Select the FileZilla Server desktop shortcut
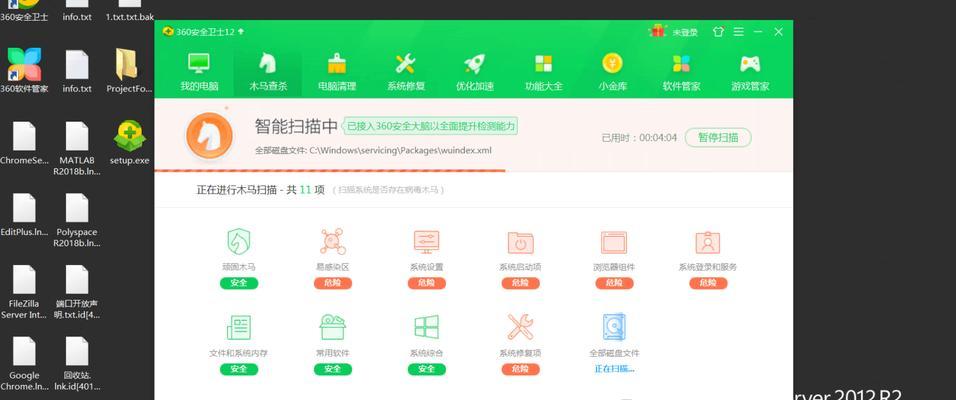Image resolution: width=956 pixels, height=400 pixels. click(x=24, y=291)
